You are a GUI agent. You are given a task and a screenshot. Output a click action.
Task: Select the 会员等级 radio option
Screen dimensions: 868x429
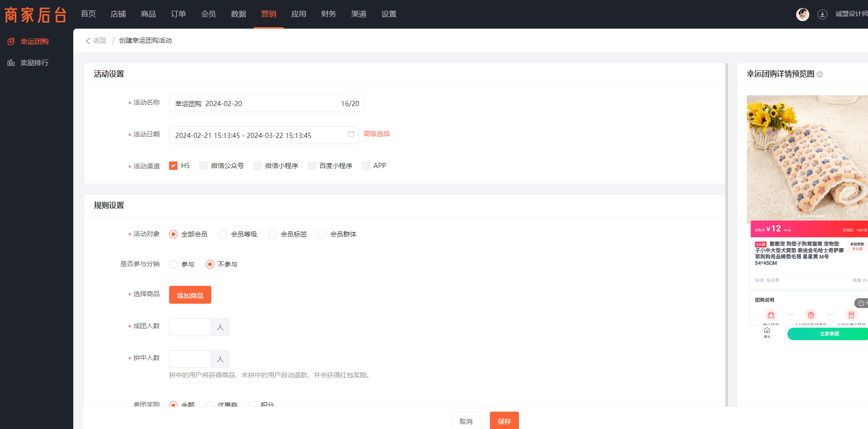pyautogui.click(x=223, y=234)
